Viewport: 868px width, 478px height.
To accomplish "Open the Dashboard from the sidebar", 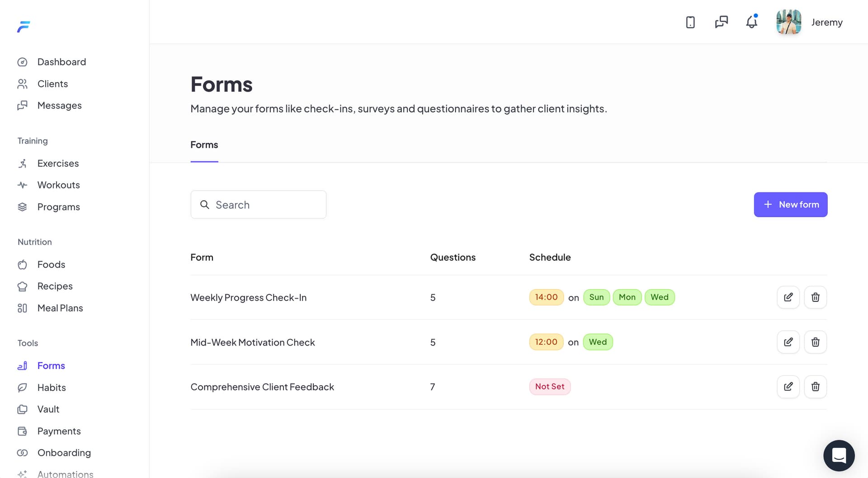I will tap(61, 62).
